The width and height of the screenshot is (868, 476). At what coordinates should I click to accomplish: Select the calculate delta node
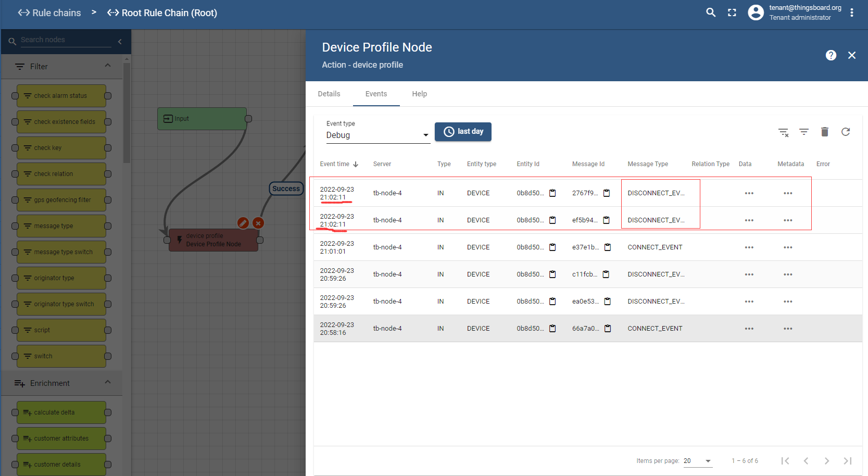[61, 412]
